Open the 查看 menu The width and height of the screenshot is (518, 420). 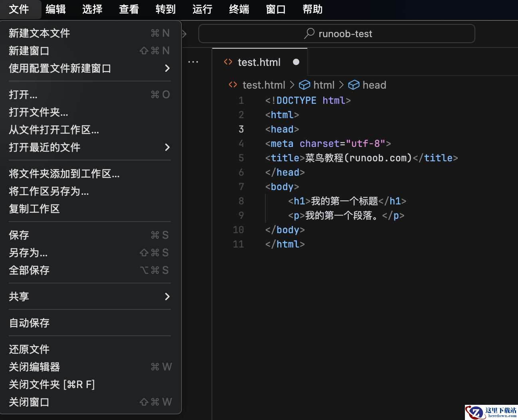tap(129, 9)
